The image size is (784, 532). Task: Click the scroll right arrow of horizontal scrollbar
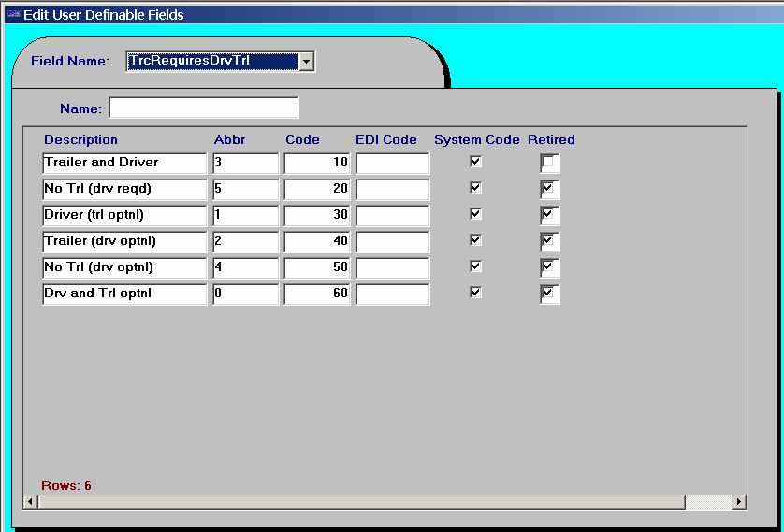(x=738, y=502)
